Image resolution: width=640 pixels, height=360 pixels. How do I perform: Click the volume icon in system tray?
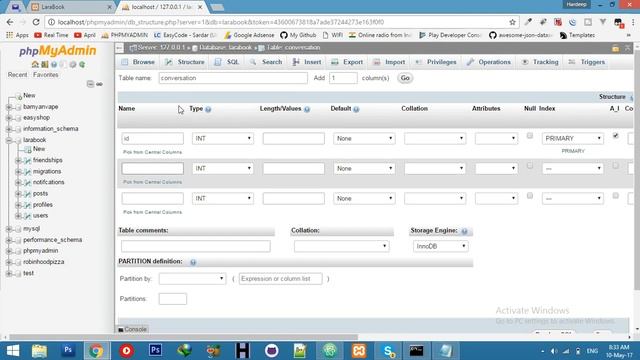pyautogui.click(x=554, y=351)
